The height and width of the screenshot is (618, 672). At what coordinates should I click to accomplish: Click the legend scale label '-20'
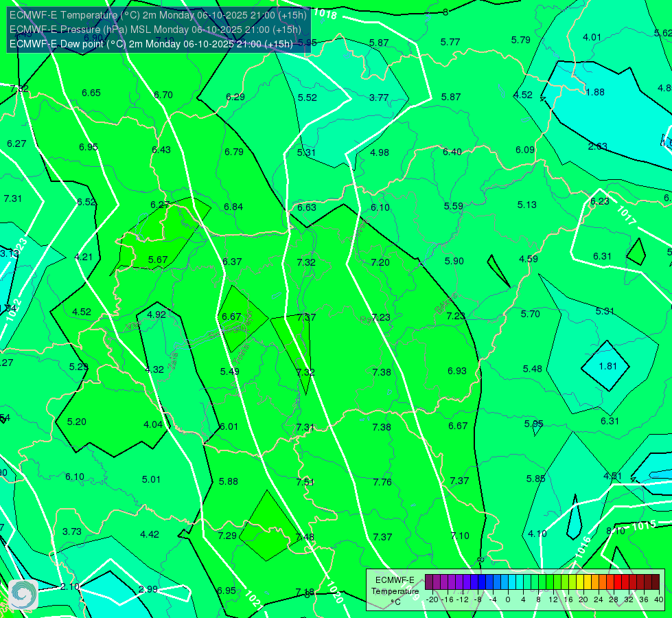click(x=432, y=599)
